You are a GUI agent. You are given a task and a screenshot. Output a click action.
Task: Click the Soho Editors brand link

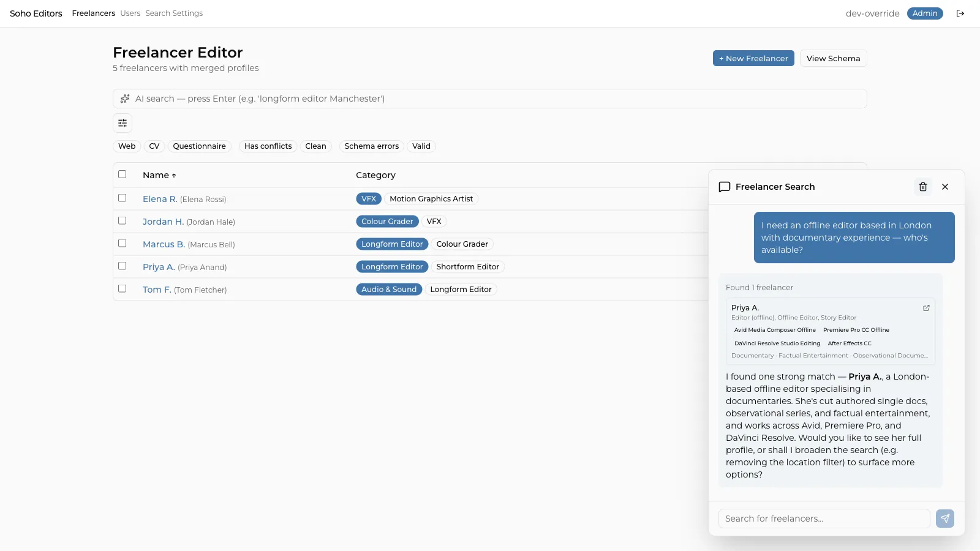pyautogui.click(x=36, y=13)
